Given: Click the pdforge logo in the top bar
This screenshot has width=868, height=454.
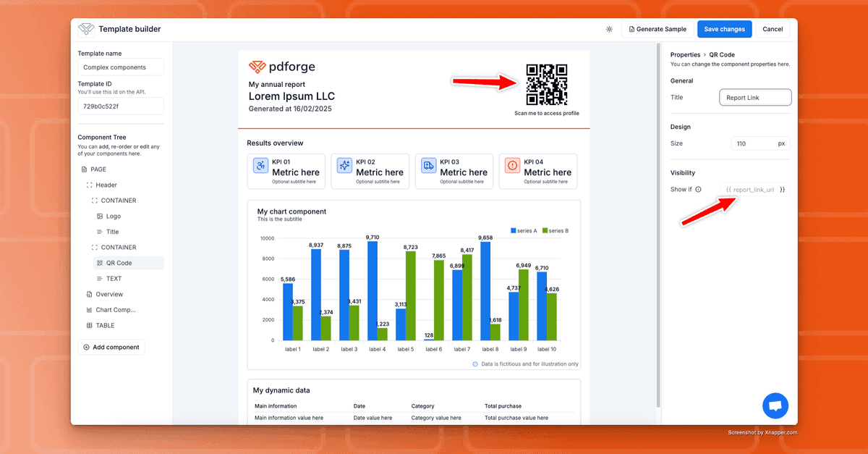Looking at the screenshot, I should [87, 29].
